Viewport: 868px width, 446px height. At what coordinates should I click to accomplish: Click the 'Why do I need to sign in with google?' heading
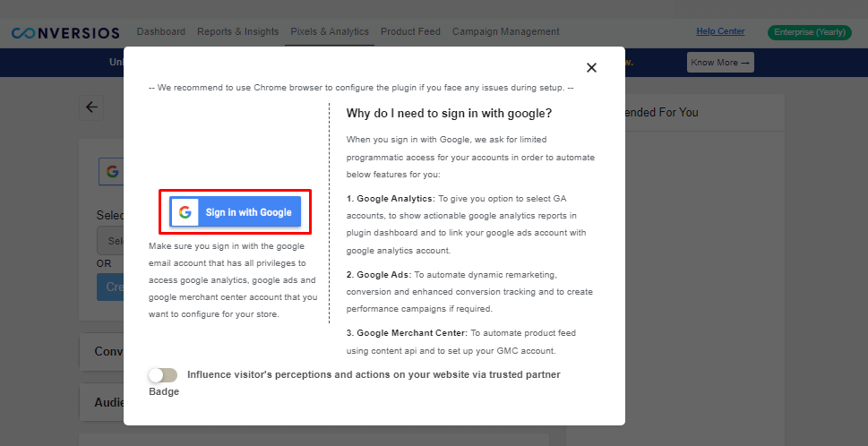point(449,114)
